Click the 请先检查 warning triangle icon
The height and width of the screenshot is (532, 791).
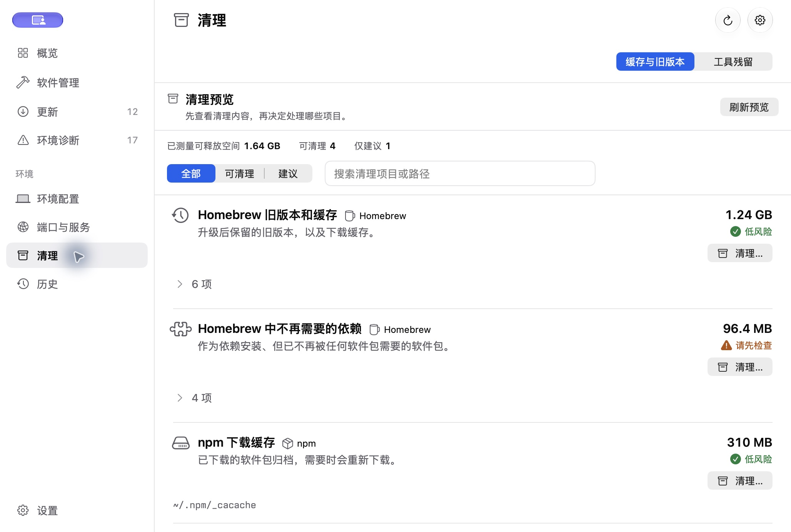point(726,345)
